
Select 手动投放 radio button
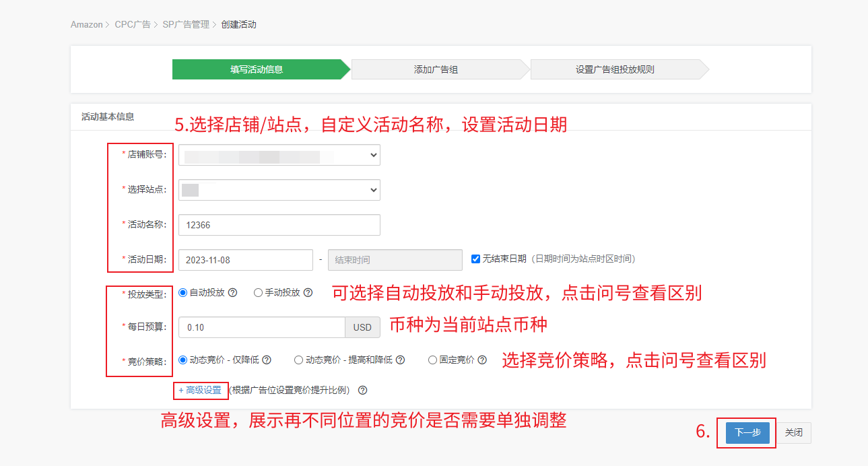pyautogui.click(x=258, y=293)
